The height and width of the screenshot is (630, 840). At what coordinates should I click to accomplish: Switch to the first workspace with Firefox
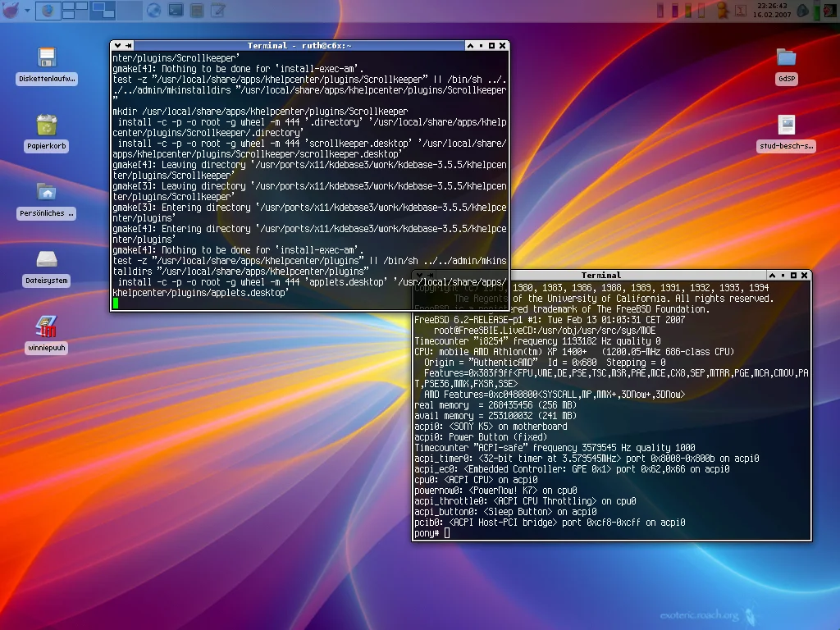coord(48,11)
